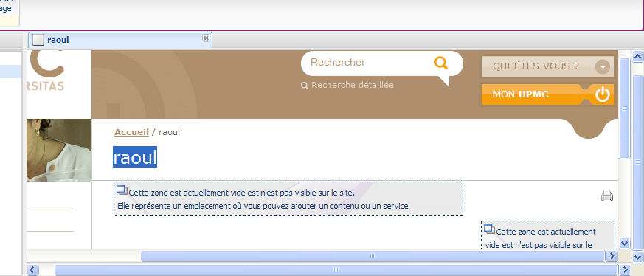Select the right-hand empty zone placeholder
The width and height of the screenshot is (644, 276).
coord(547,235)
